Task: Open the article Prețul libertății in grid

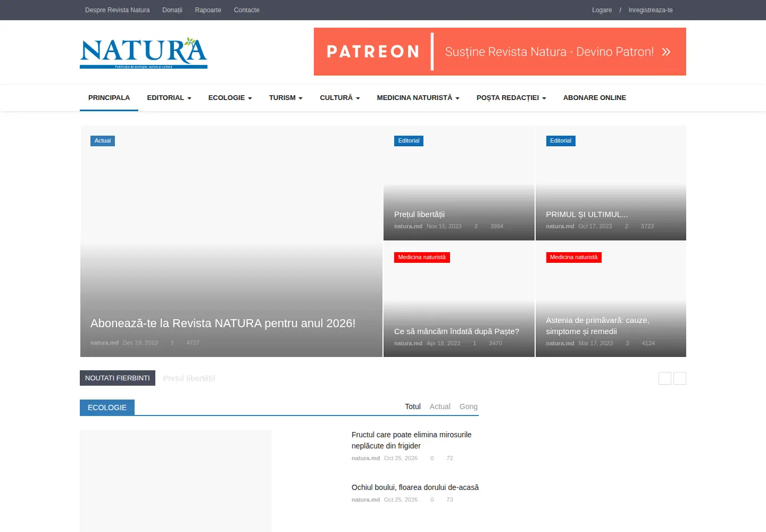Action: [419, 214]
